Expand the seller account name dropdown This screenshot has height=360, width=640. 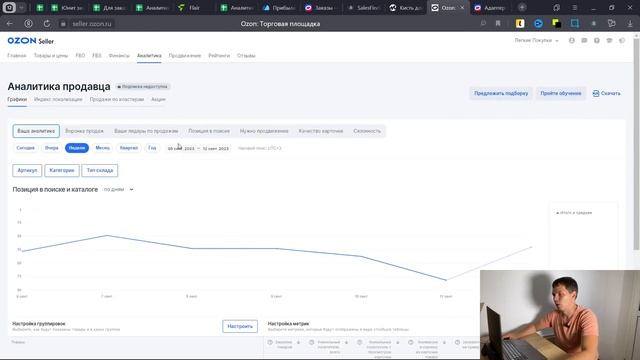[x=536, y=40]
